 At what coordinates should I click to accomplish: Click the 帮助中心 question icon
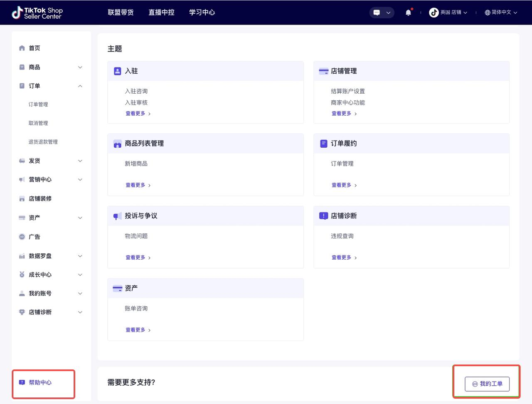(x=22, y=382)
